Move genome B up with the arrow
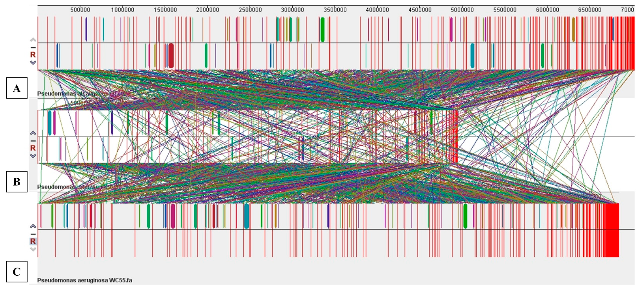644x288 pixels. (33, 133)
